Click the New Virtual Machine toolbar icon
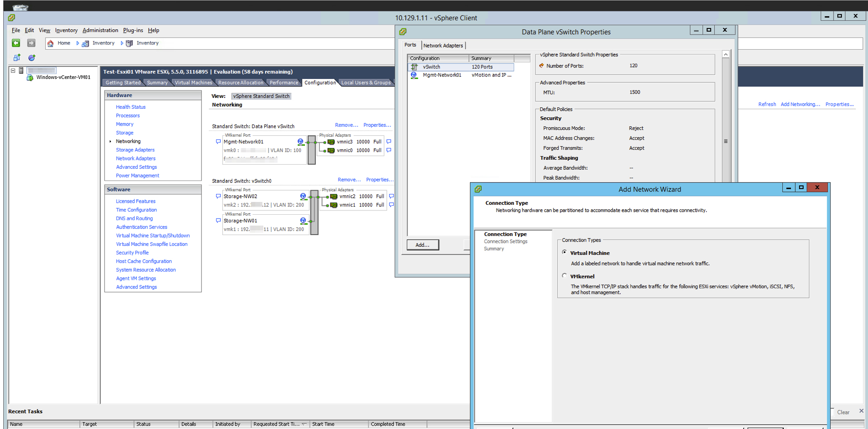 17,58
